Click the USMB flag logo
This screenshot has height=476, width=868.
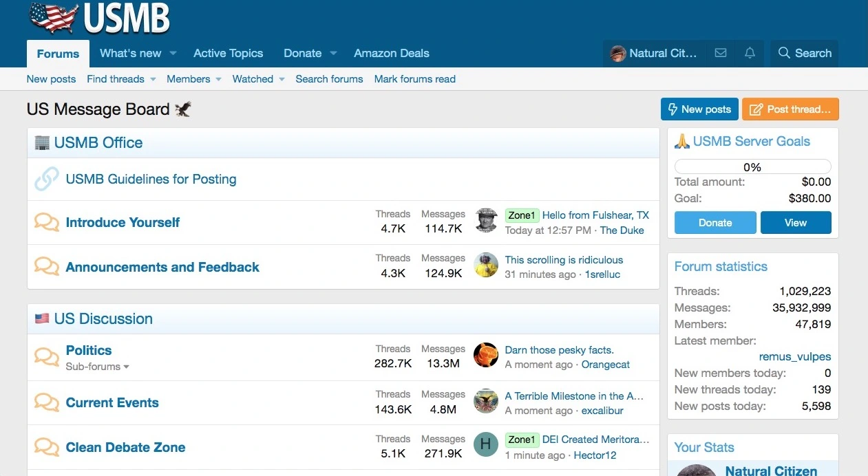(x=100, y=19)
